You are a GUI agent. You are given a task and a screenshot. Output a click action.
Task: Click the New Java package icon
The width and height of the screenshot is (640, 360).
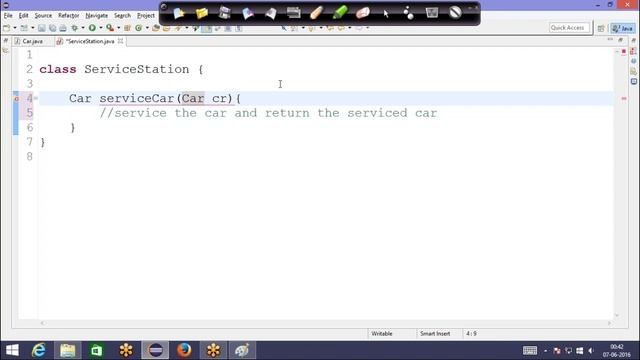point(127,28)
